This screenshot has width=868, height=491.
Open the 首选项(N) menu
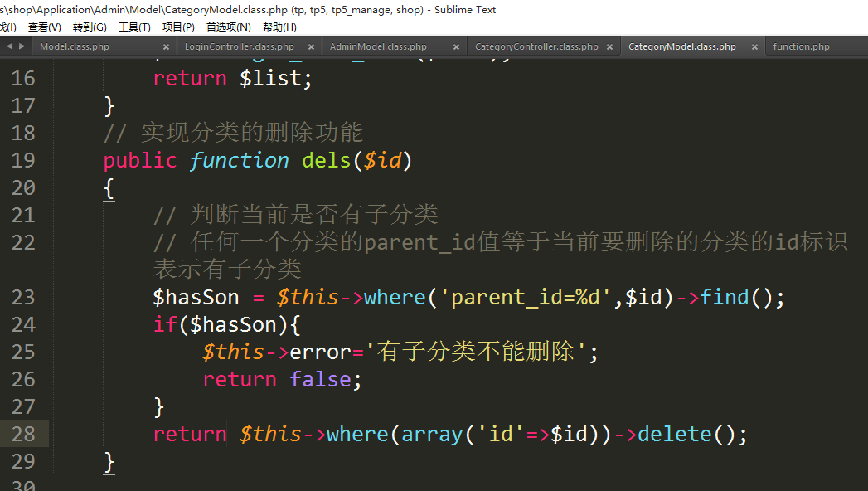click(229, 27)
